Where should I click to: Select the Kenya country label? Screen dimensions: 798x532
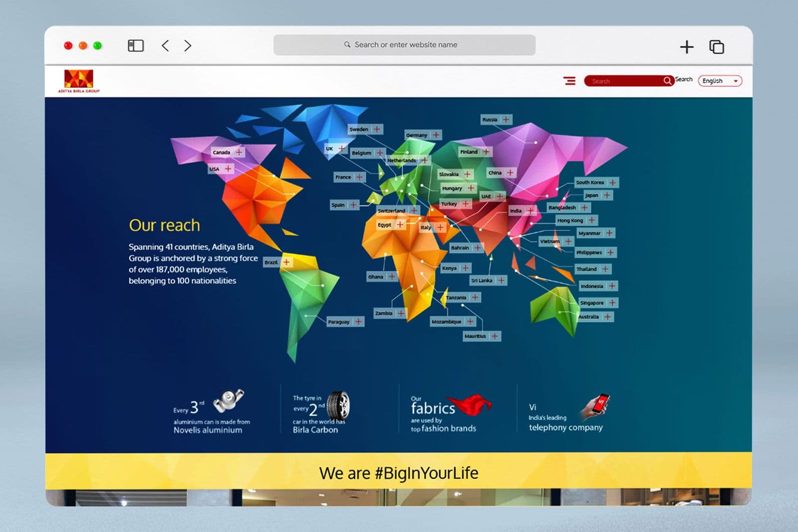click(x=449, y=268)
